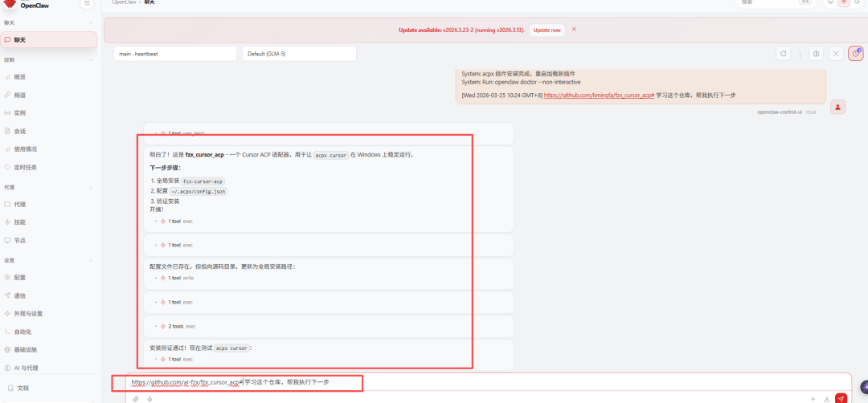Select the light theme sun icon
868x403 pixels.
844,2
